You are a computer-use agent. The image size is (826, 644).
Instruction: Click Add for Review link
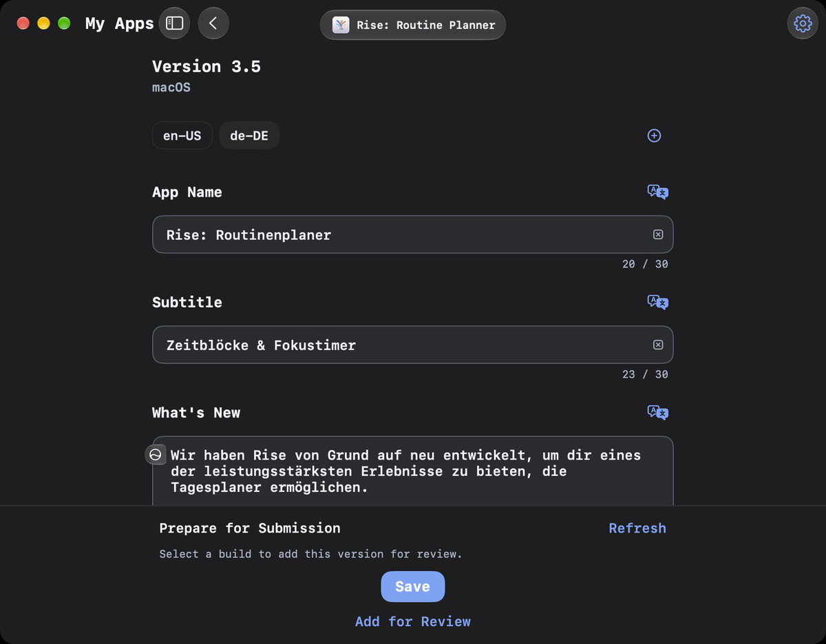pyautogui.click(x=413, y=621)
